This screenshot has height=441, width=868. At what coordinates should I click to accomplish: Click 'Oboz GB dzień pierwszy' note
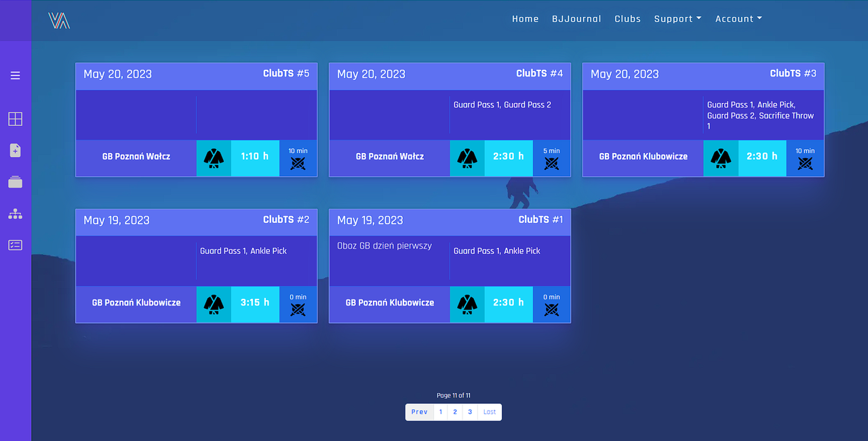point(384,246)
